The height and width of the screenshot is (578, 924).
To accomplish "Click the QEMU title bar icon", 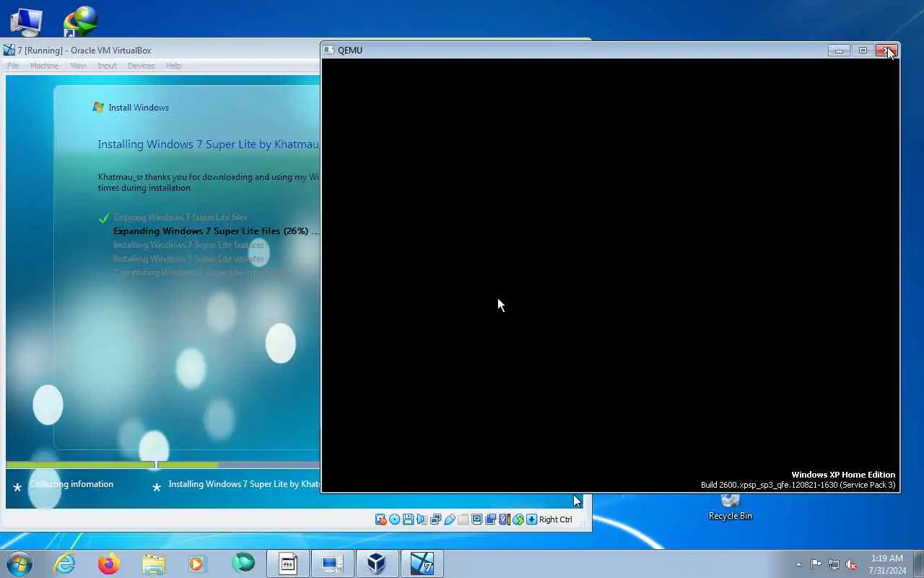I will tap(329, 50).
